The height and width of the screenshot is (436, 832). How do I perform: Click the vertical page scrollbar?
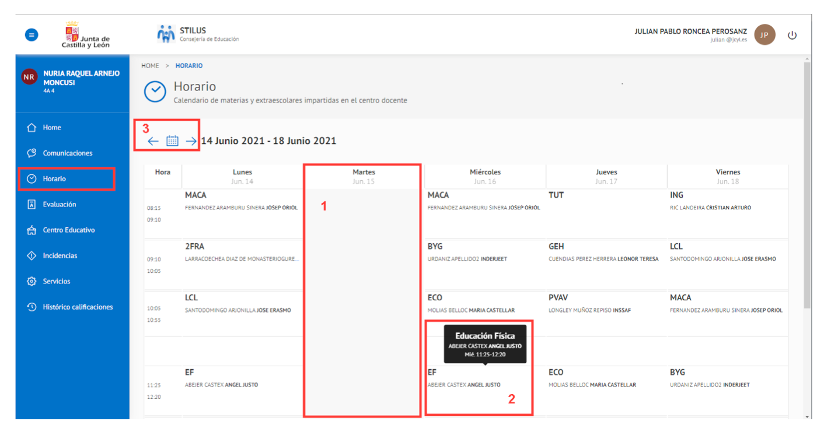click(x=807, y=200)
